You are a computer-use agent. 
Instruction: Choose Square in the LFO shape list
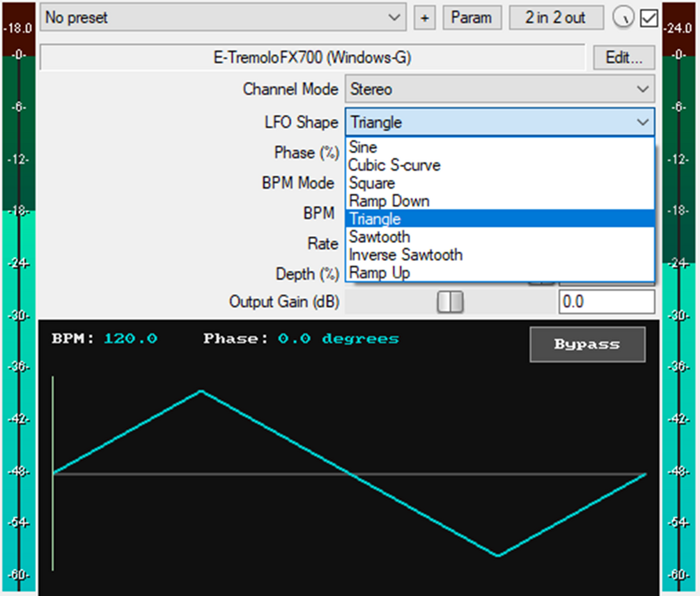pos(499,183)
